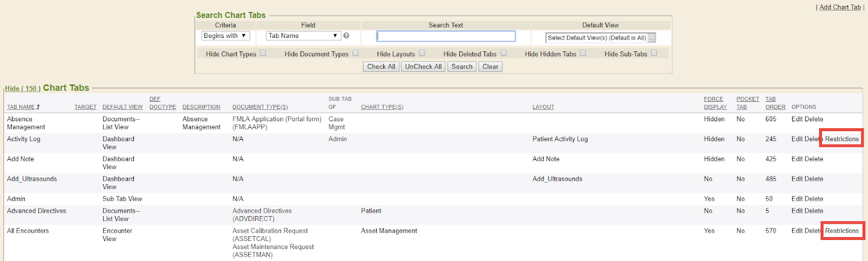Screen dimensions: 868x261
Task: Open Restrictions for the Activity Log tab
Action: tap(842, 139)
